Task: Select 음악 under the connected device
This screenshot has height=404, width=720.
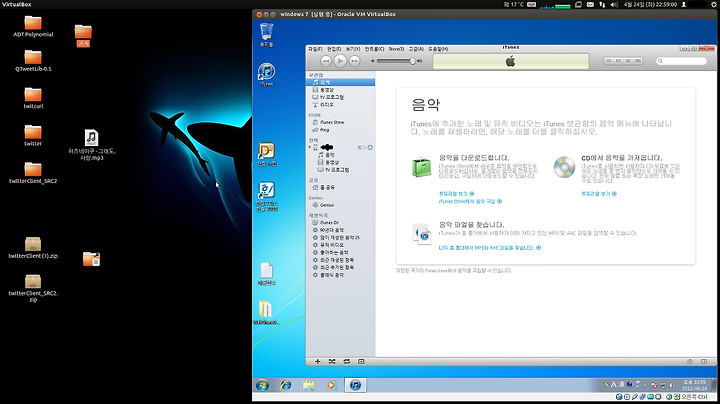Action: 340,155
